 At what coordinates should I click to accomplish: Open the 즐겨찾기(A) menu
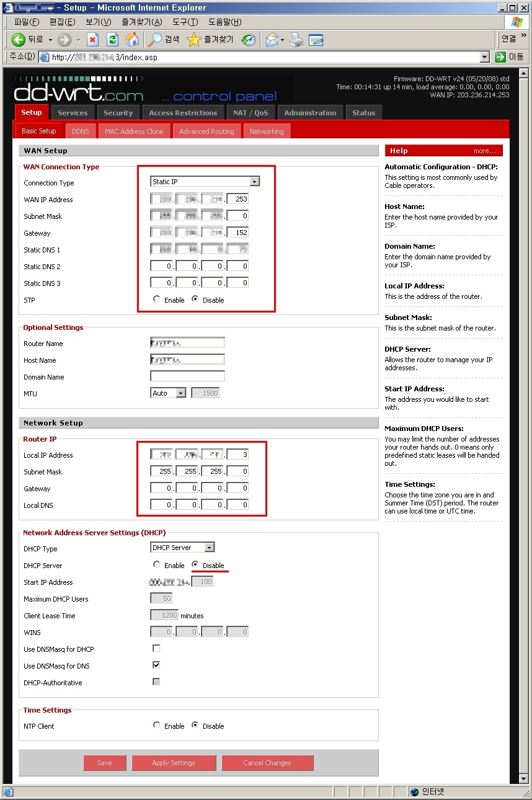point(141,22)
